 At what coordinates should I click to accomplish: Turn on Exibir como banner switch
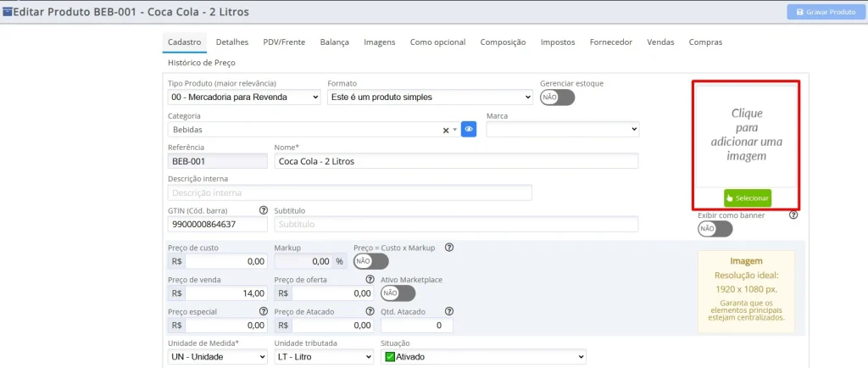coord(715,229)
